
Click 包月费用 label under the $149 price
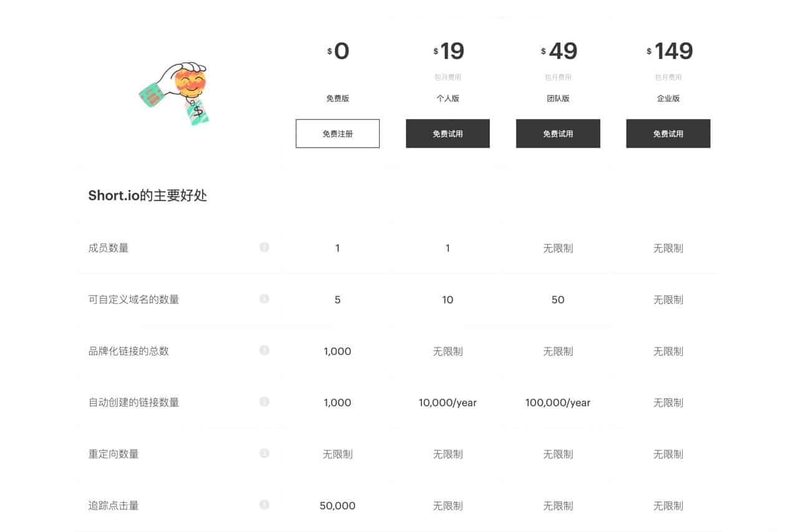pos(668,77)
